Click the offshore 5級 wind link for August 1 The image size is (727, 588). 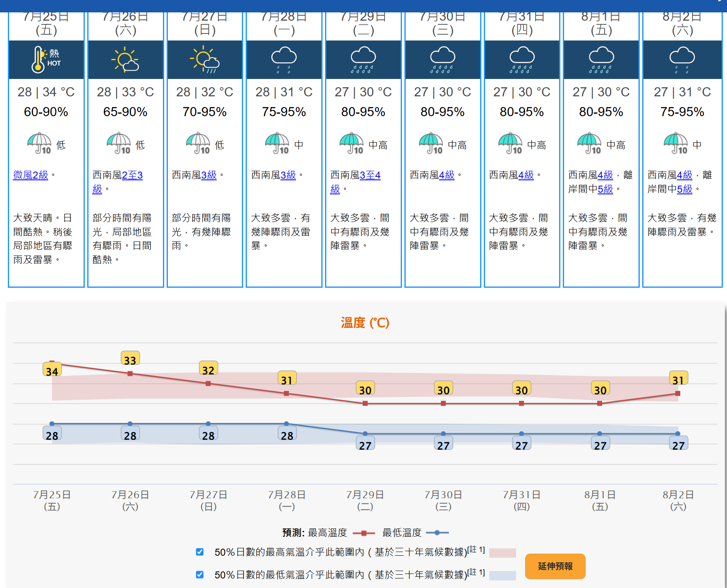[605, 189]
